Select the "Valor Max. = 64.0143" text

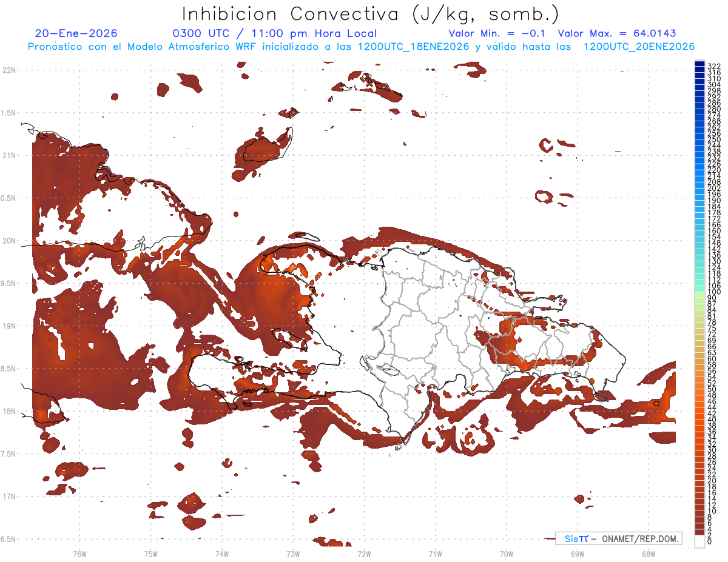point(616,33)
